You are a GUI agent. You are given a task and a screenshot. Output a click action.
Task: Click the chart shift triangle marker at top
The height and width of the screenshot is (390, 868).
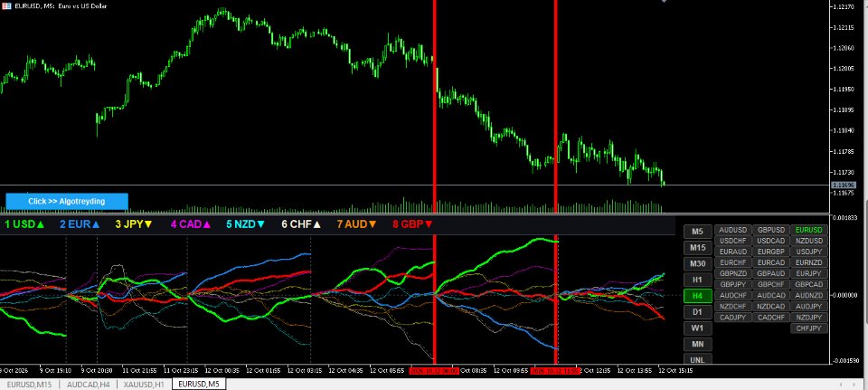coord(664,2)
